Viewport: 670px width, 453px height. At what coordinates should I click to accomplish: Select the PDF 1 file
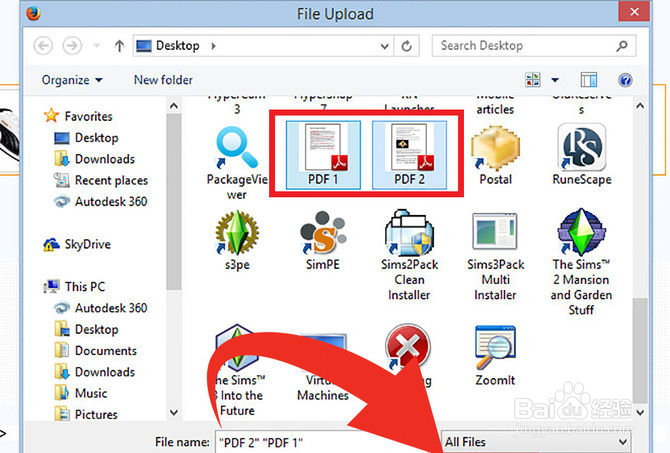point(323,155)
